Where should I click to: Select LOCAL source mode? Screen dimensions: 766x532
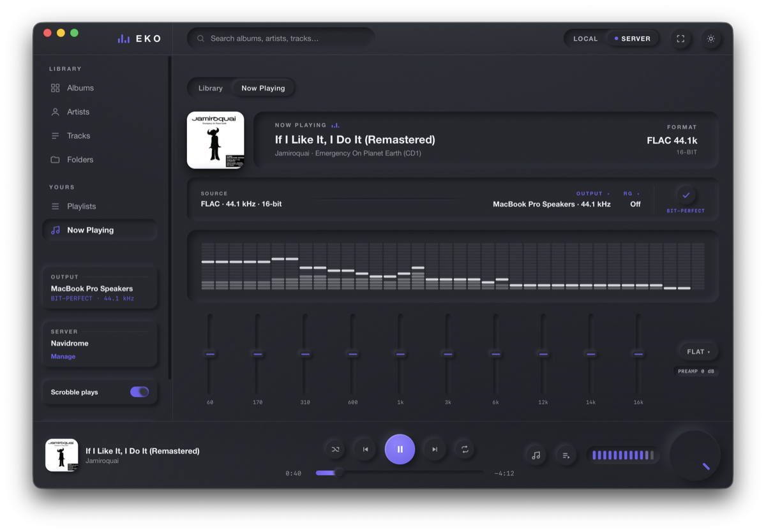click(x=585, y=39)
